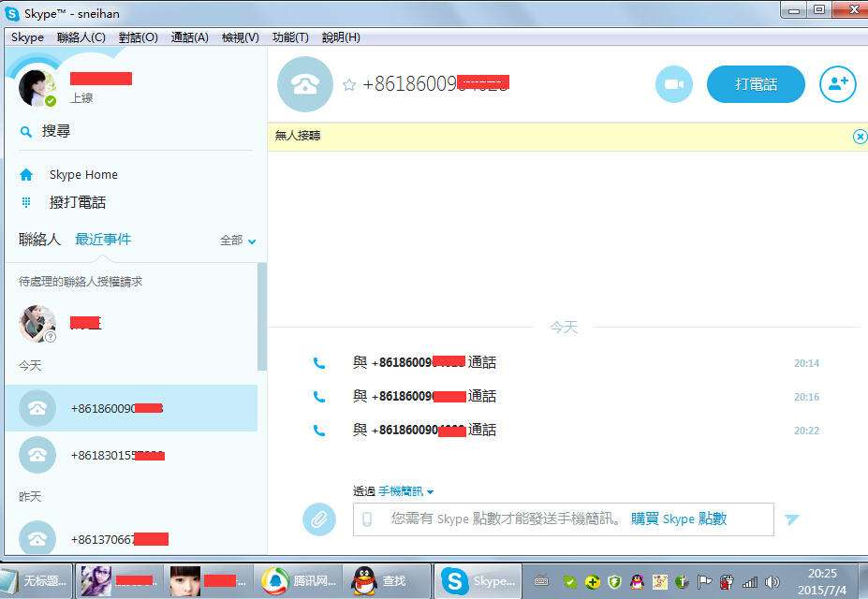This screenshot has height=599, width=868.
Task: Click the Skype taskbar button
Action: coord(478,580)
